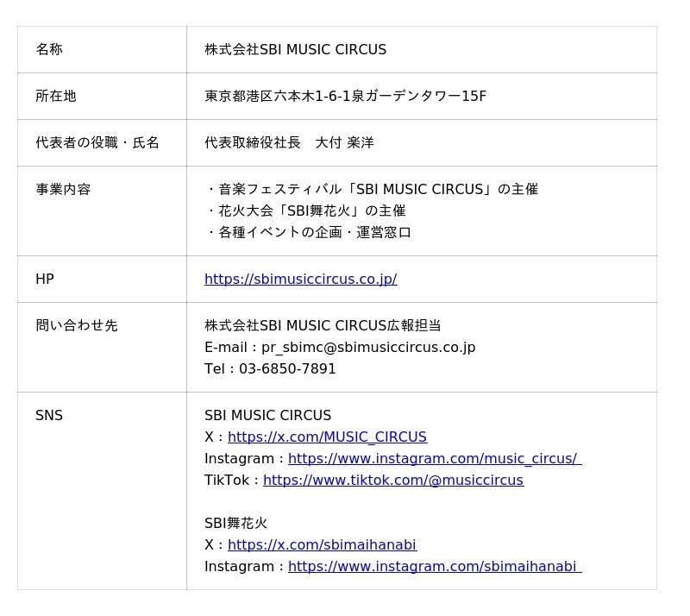Image resolution: width=690 pixels, height=616 pixels.
Task: Click the 問い合わせ先 row label
Action: [77, 326]
